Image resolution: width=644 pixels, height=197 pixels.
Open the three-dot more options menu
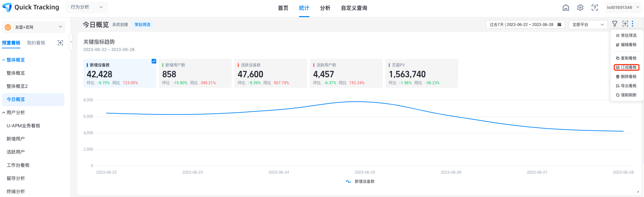pos(633,24)
